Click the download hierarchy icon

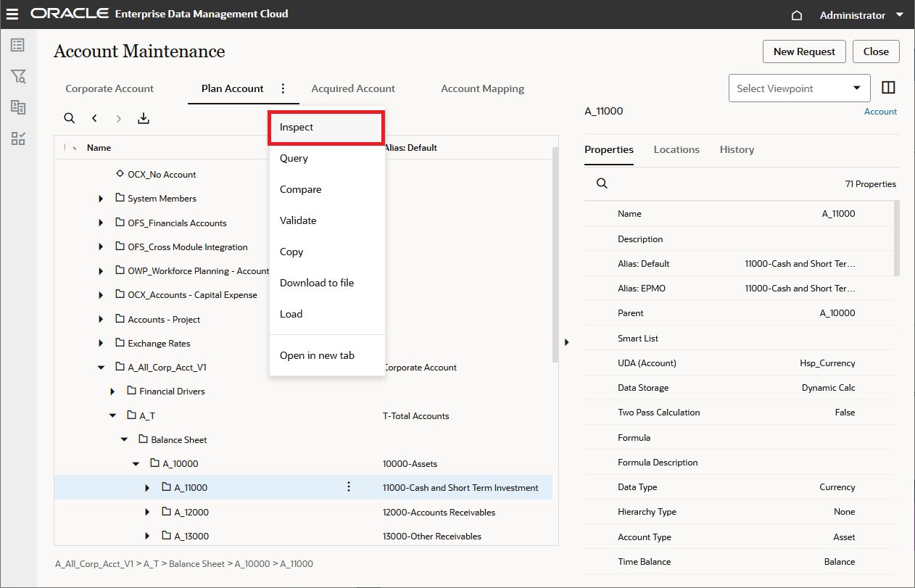click(x=144, y=118)
